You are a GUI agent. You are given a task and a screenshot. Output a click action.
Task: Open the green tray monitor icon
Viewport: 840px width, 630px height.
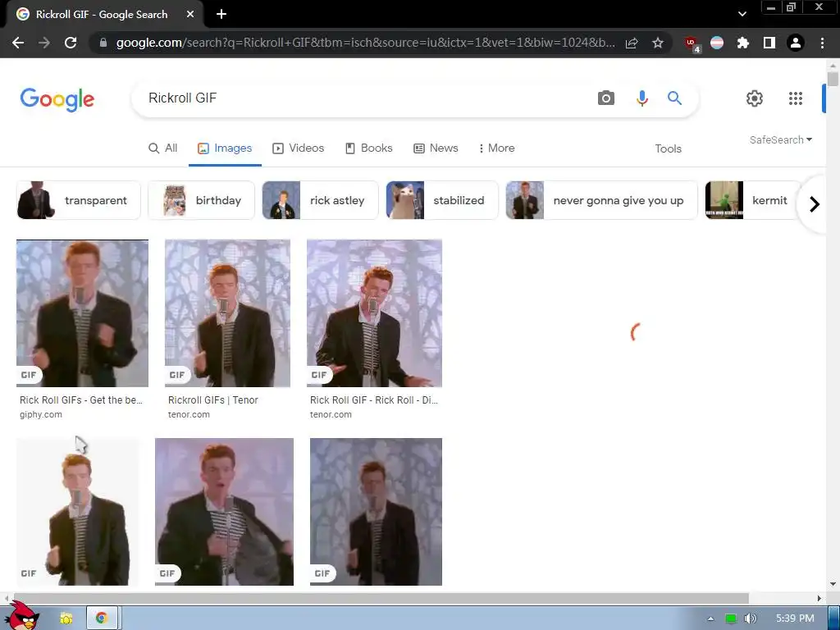(731, 619)
